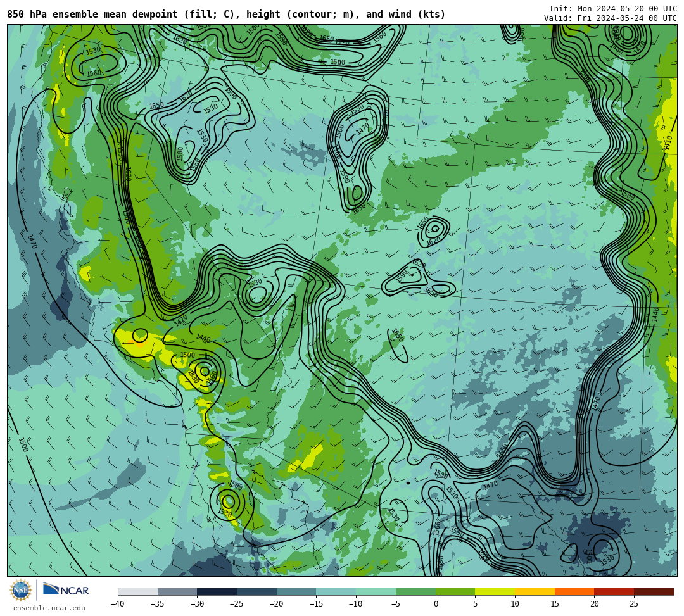Open the ensemble.ucar.edu link text
684x616 pixels.
coord(49,608)
